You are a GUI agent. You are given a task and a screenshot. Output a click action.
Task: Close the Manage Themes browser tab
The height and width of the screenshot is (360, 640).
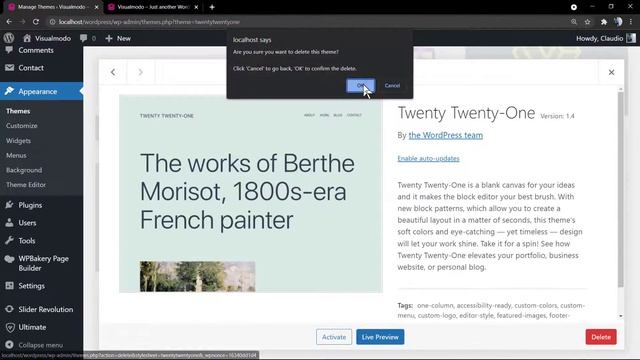(x=96, y=7)
